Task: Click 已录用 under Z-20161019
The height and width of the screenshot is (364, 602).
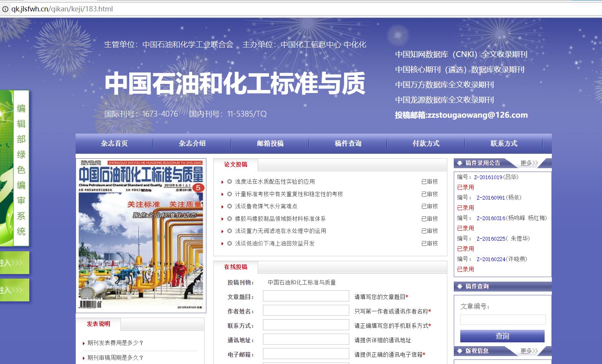Action: 466,188
